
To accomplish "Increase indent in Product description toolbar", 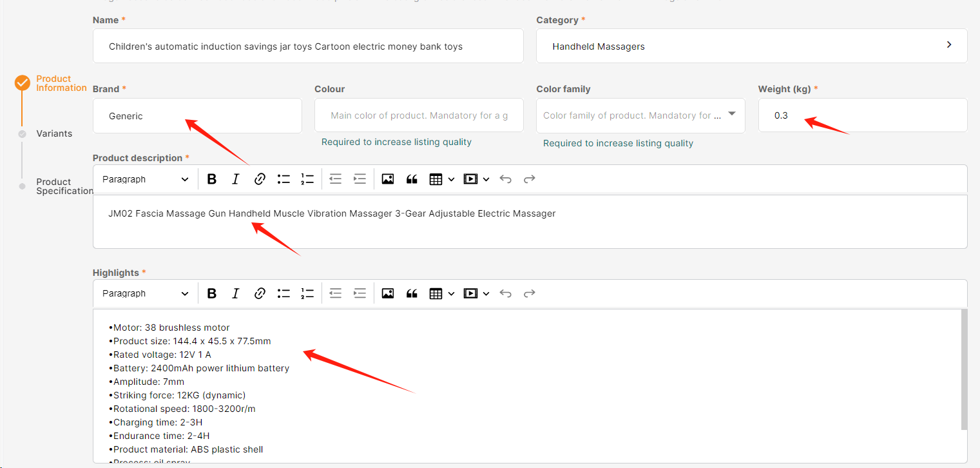I will (x=360, y=179).
